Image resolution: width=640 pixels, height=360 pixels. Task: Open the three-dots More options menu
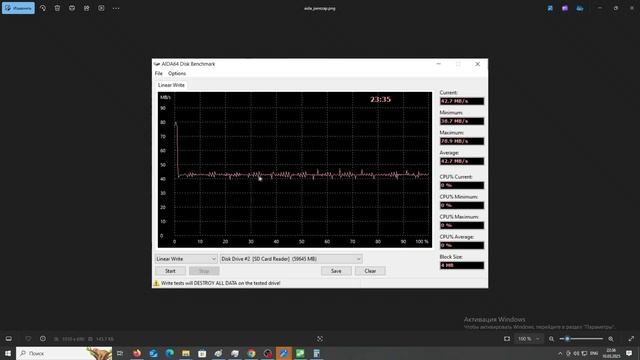tap(116, 8)
